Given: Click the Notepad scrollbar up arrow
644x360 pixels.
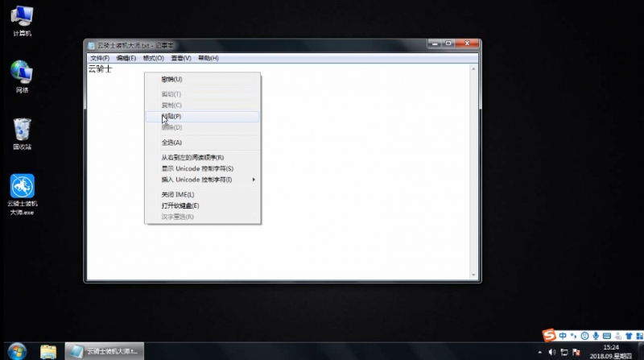Looking at the screenshot, I should [473, 69].
